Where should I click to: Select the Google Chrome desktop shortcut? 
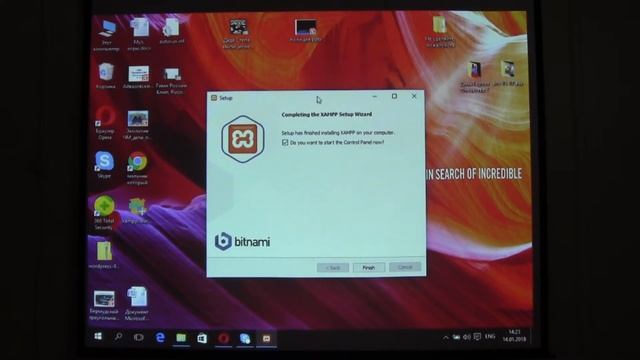[x=137, y=168]
